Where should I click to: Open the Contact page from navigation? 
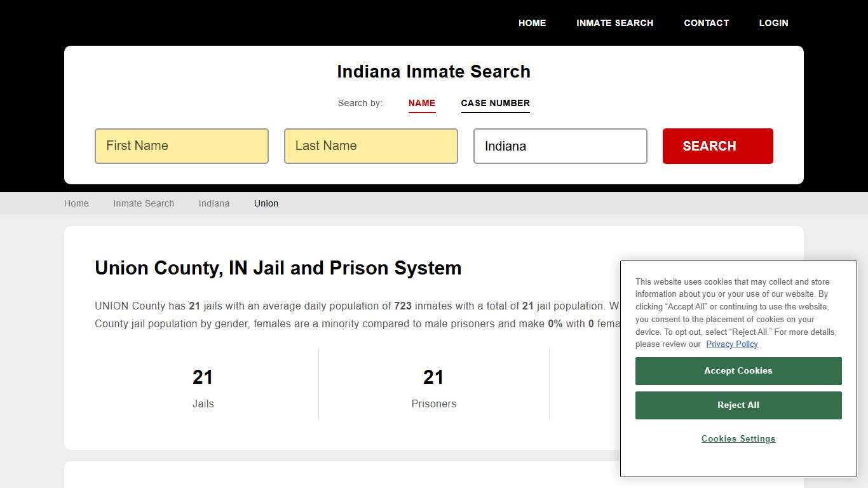(x=706, y=23)
